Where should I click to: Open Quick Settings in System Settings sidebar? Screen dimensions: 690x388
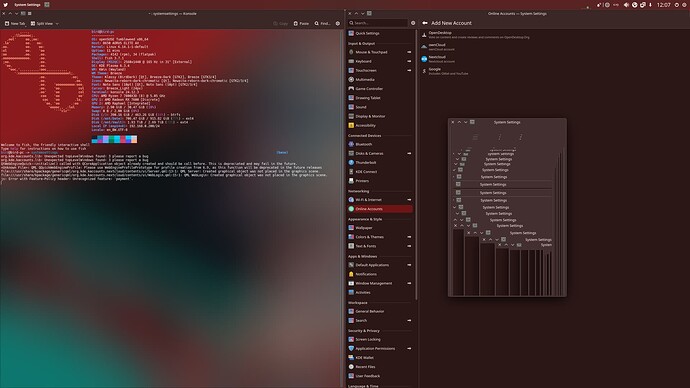pyautogui.click(x=380, y=33)
